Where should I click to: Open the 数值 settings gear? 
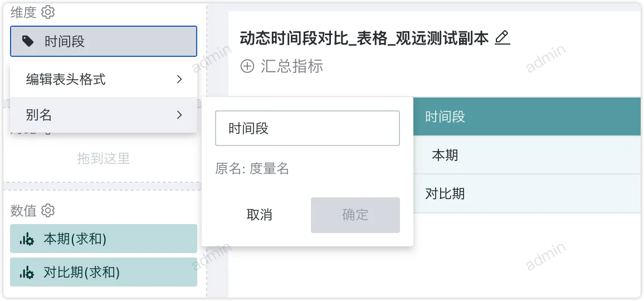click(48, 210)
